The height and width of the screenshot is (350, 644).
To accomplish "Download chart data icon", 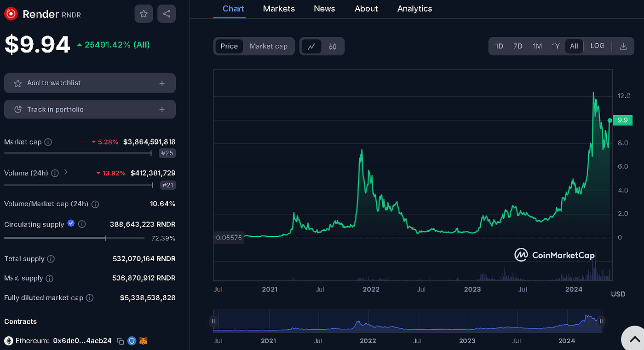I will tap(623, 46).
